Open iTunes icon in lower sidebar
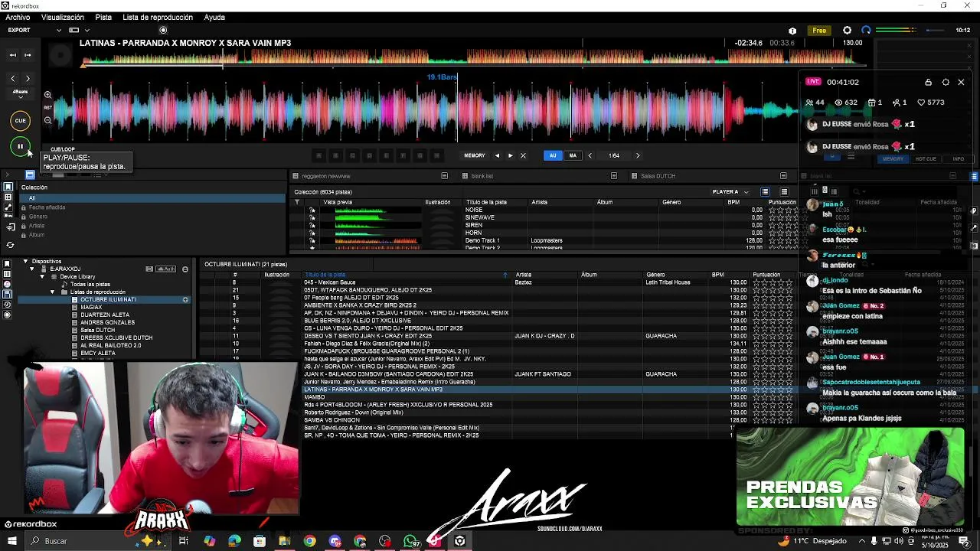Image resolution: width=980 pixels, height=551 pixels. pyautogui.click(x=8, y=284)
